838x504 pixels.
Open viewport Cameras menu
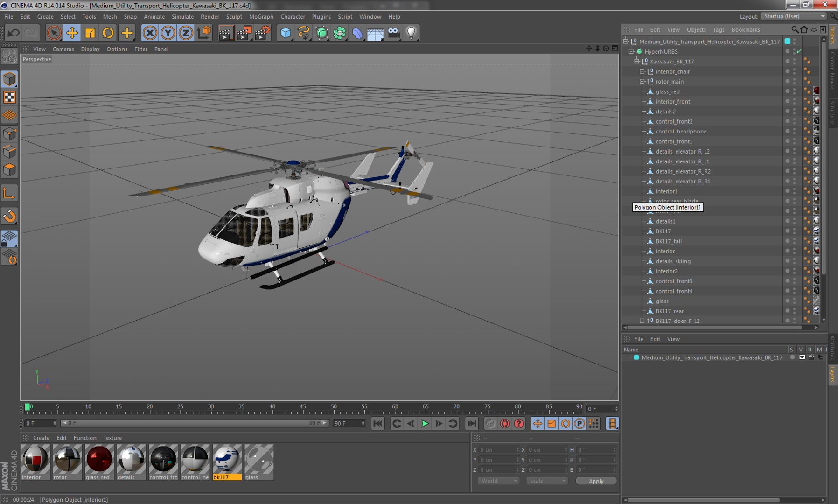pyautogui.click(x=63, y=49)
